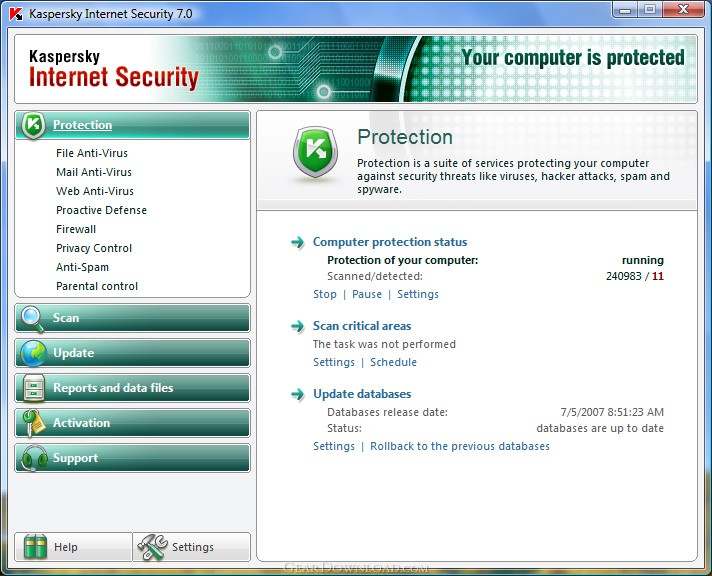This screenshot has width=712, height=576.
Task: Select Mail Anti-Virus component
Action: point(94,172)
